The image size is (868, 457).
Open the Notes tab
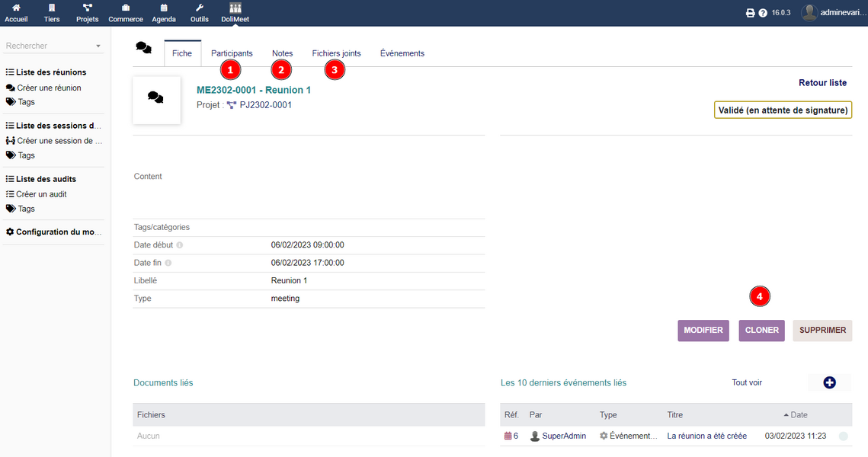click(282, 53)
